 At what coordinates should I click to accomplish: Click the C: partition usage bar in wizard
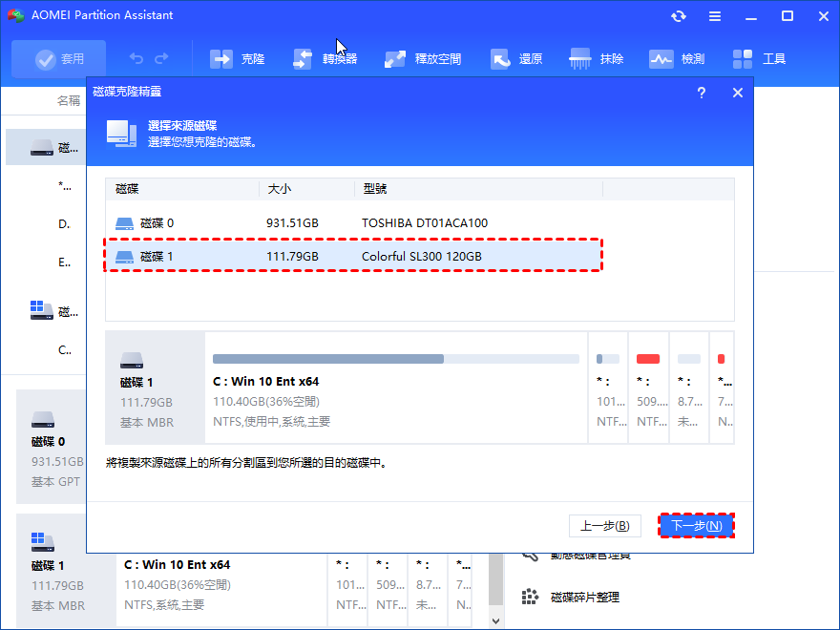[x=396, y=358]
